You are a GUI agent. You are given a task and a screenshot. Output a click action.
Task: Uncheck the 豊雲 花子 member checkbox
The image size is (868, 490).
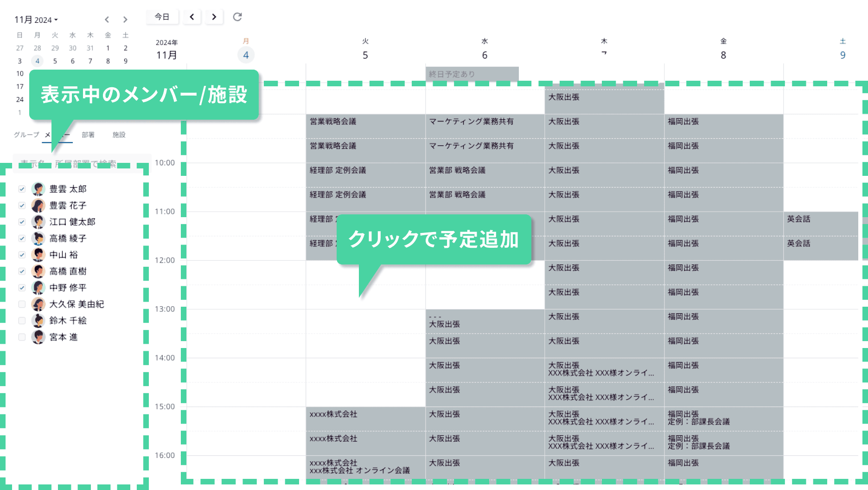click(x=22, y=206)
